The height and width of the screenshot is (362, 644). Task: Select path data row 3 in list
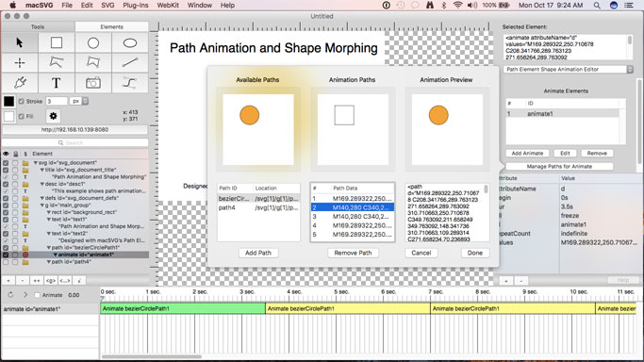coord(353,216)
